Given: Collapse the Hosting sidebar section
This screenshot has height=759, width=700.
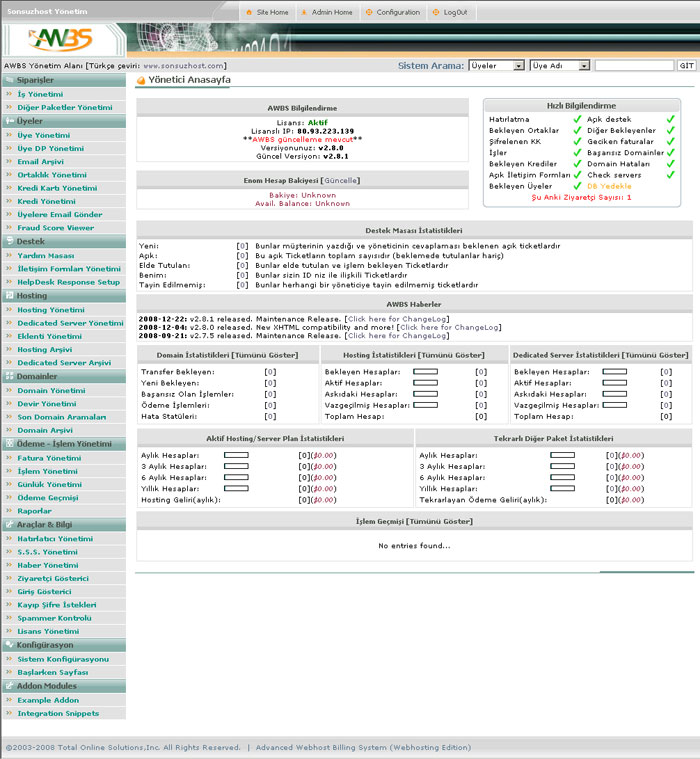Looking at the screenshot, I should [64, 295].
